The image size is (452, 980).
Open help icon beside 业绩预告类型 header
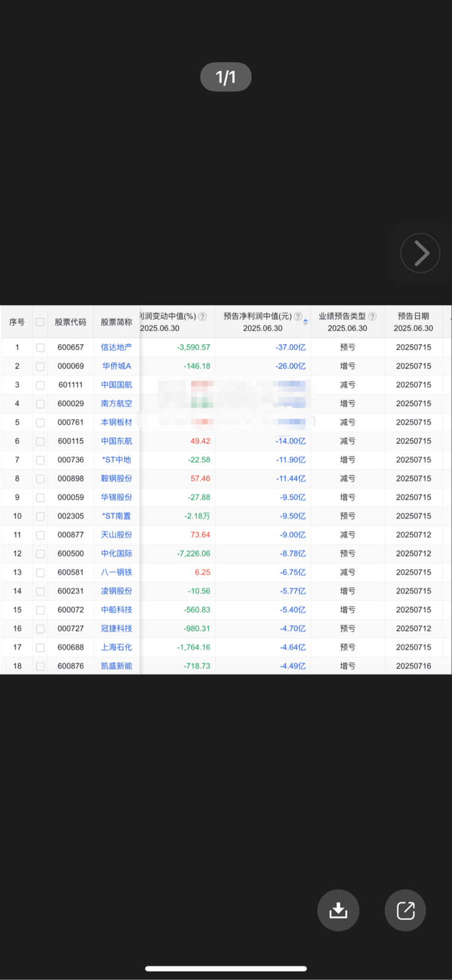[372, 317]
